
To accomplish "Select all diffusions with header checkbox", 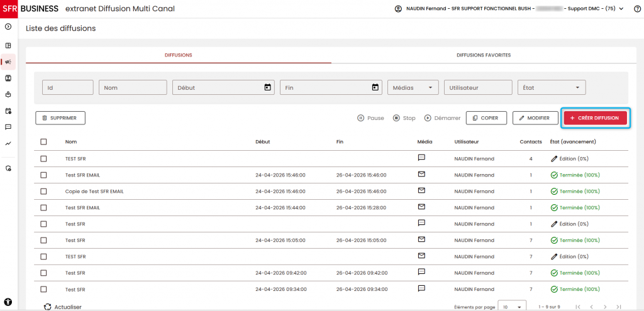I will coord(43,141).
